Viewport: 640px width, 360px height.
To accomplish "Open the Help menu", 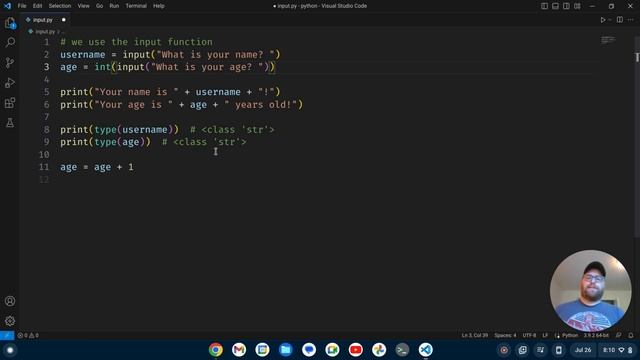I will pos(159,6).
